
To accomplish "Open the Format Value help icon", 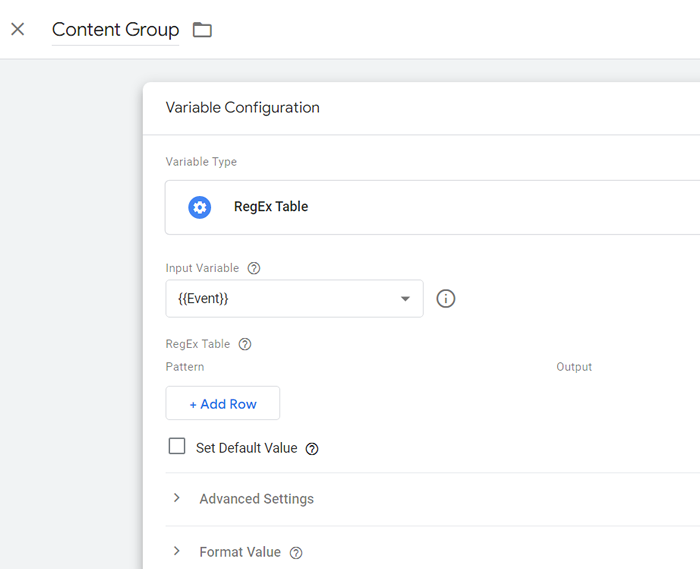I will [x=296, y=553].
